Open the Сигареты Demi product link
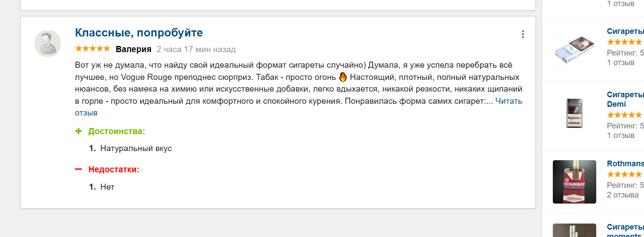The width and height of the screenshot is (644, 237). (625, 99)
